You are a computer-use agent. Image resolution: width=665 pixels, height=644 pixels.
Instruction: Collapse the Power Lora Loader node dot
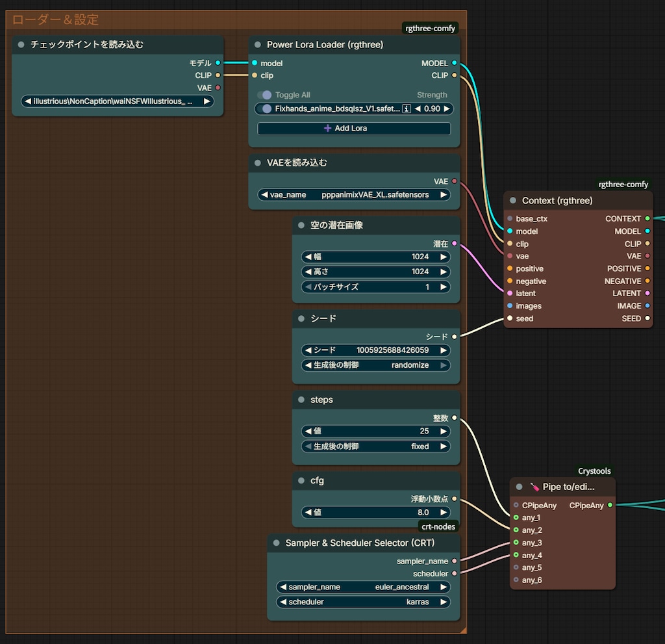click(x=257, y=45)
